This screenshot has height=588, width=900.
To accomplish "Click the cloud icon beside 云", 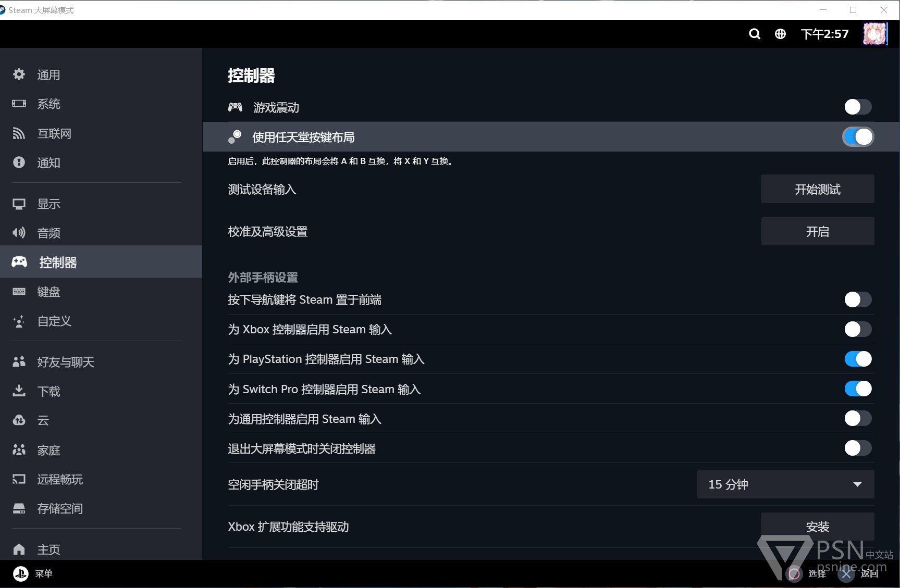I will pyautogui.click(x=19, y=420).
